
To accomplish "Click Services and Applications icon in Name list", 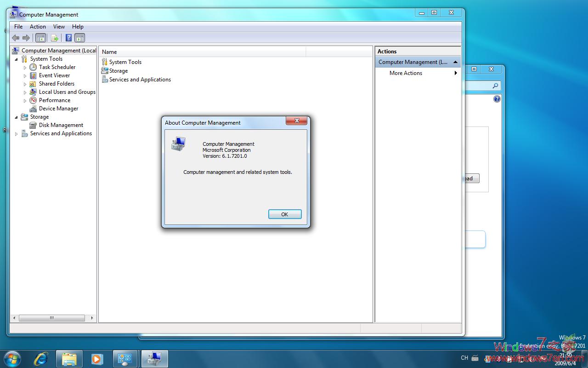I will coord(105,80).
